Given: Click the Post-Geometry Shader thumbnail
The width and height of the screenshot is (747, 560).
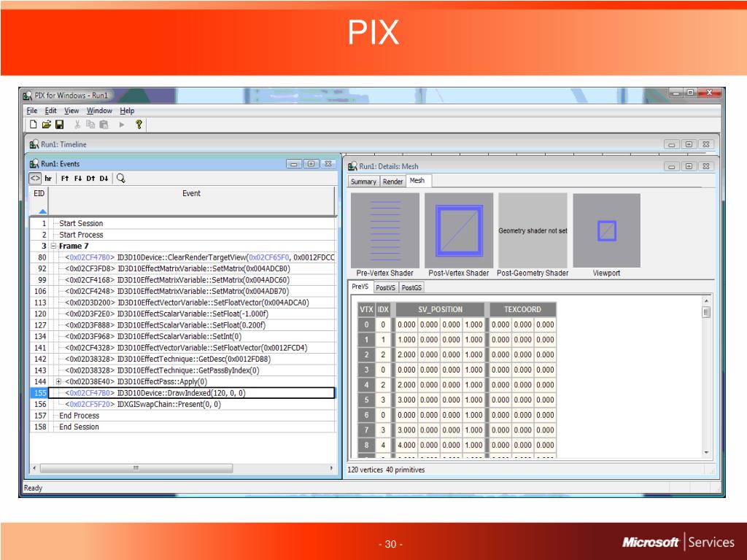Looking at the screenshot, I should pyautogui.click(x=533, y=230).
